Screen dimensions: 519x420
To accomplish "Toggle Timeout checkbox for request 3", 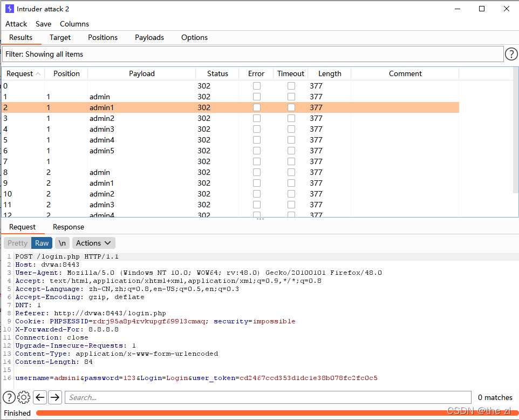I will [x=291, y=118].
